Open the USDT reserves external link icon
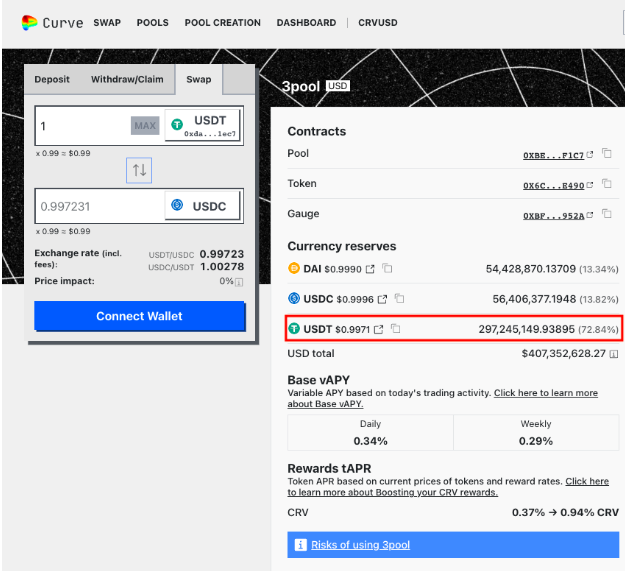 pos(378,330)
